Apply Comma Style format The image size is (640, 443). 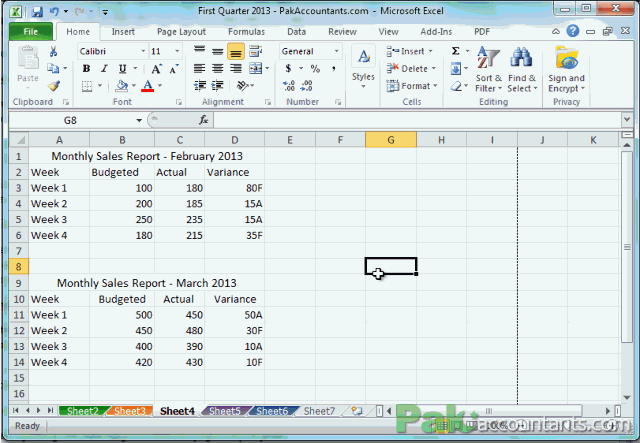point(333,69)
